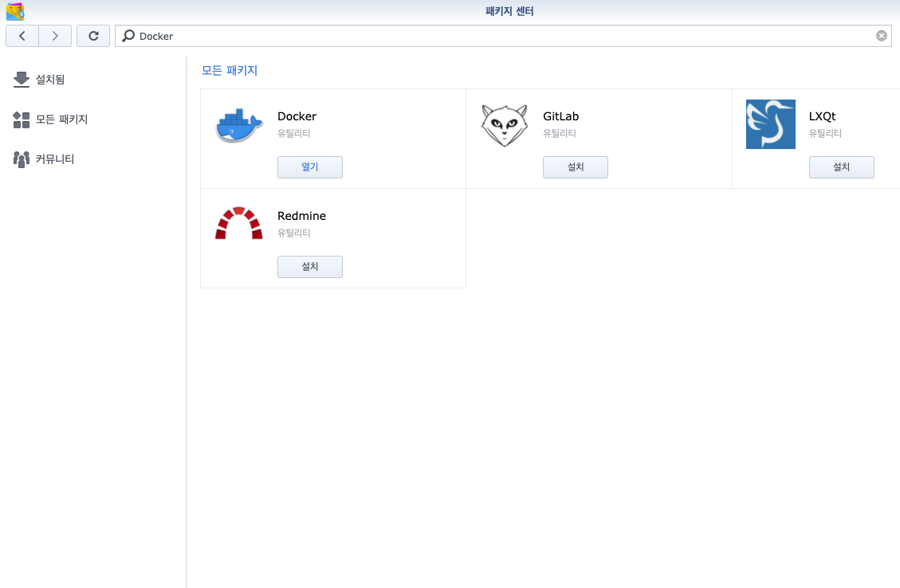Click the Redmine package name
Screen dimensions: 900x588
301,216
